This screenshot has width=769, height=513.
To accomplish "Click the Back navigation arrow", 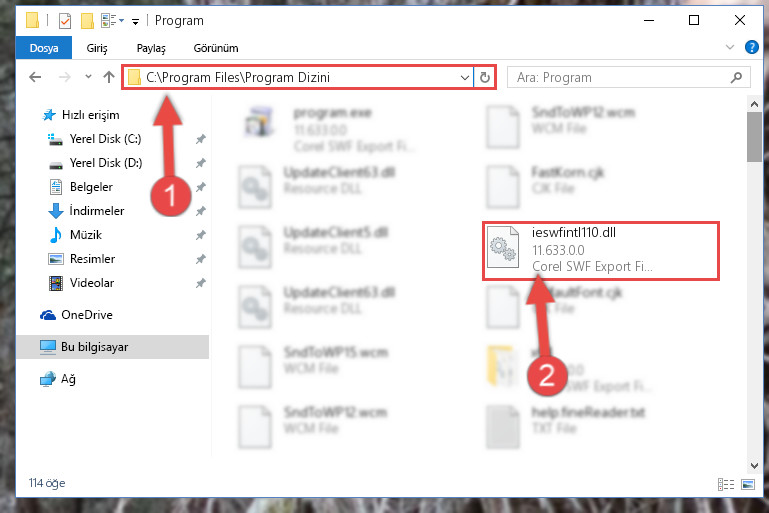I will (35, 77).
